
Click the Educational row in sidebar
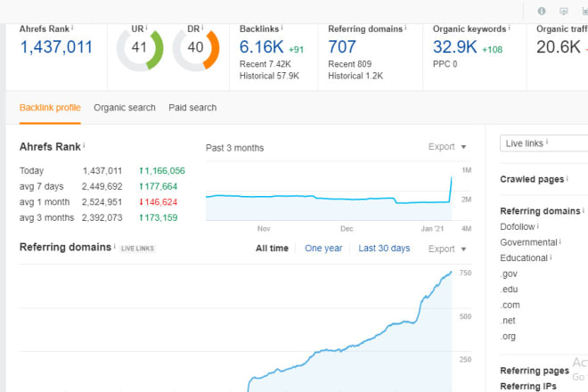524,258
